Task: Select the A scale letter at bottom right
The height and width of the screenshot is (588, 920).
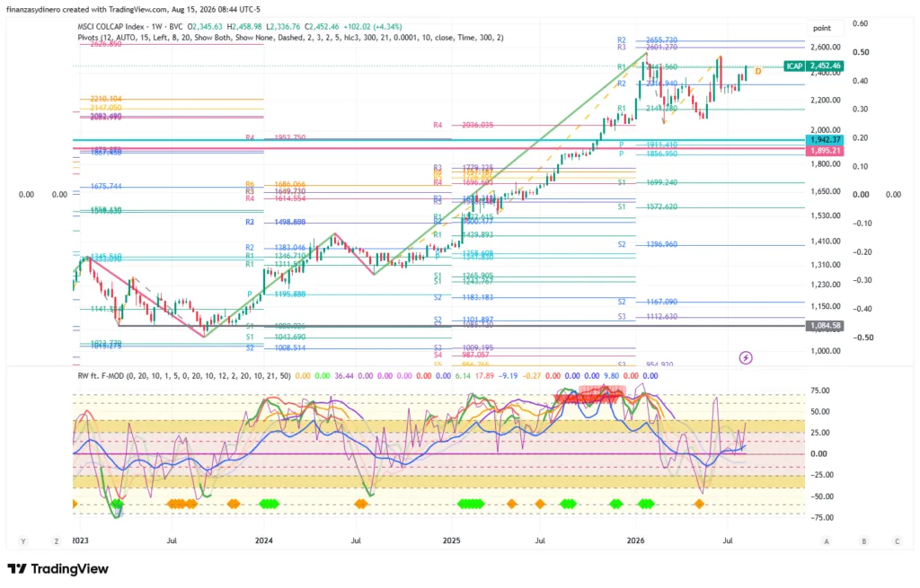Action: tap(827, 541)
